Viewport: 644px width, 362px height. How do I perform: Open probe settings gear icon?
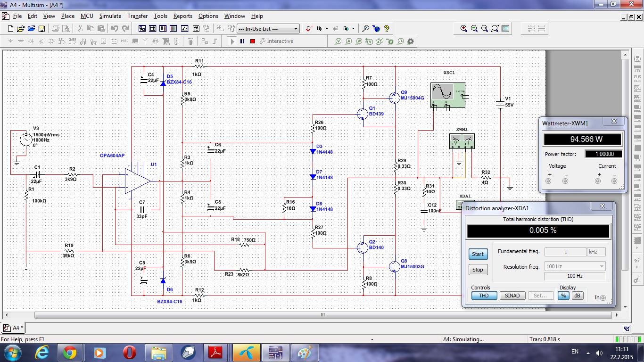point(411,41)
